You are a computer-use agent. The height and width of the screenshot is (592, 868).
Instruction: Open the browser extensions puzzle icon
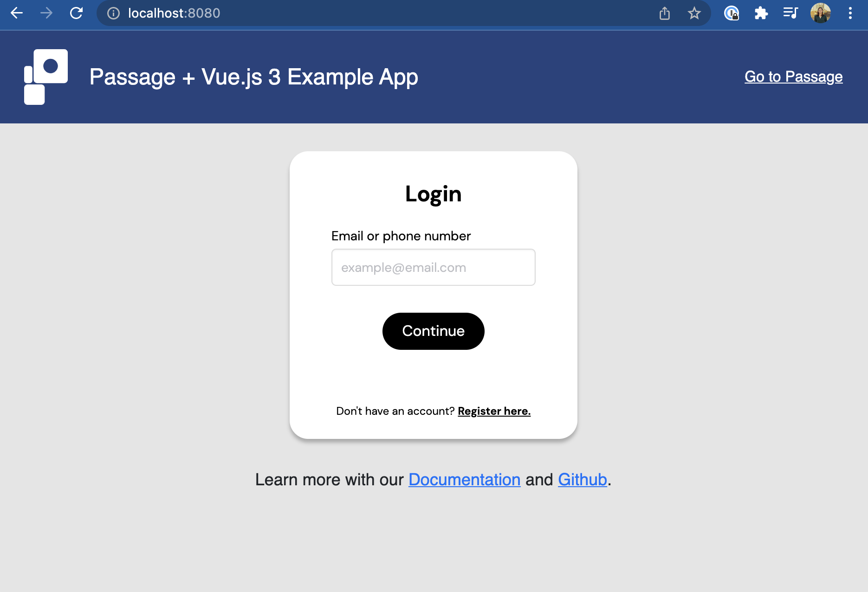coord(762,13)
